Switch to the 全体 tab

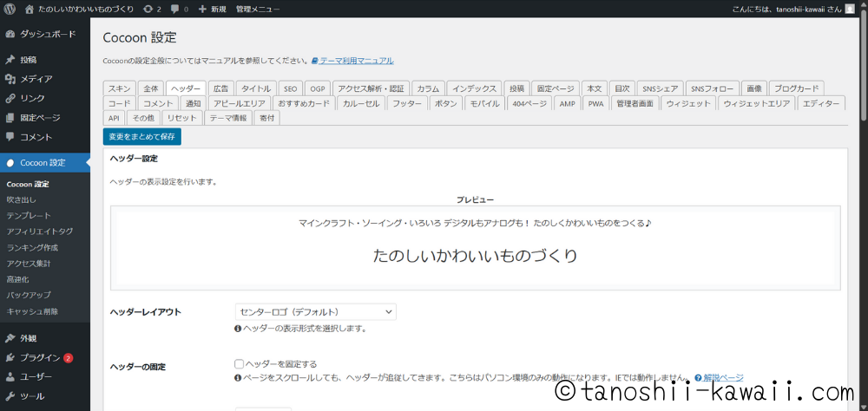click(x=150, y=88)
